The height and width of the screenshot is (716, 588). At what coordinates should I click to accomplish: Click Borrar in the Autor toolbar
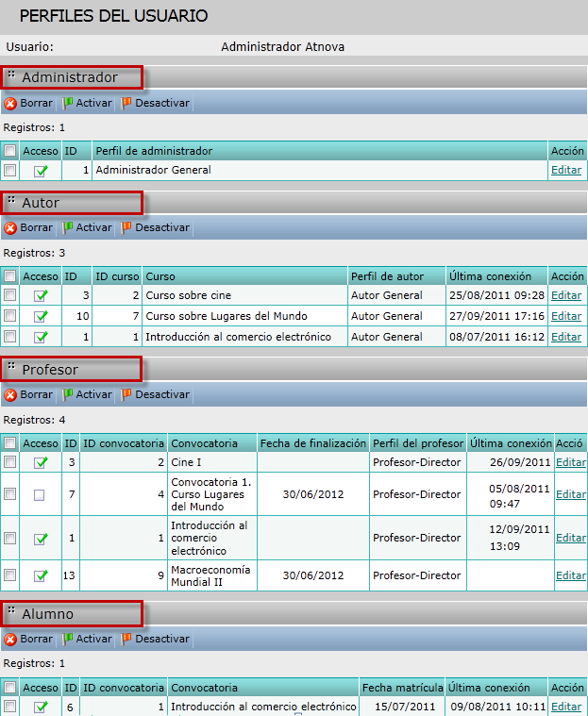28,228
